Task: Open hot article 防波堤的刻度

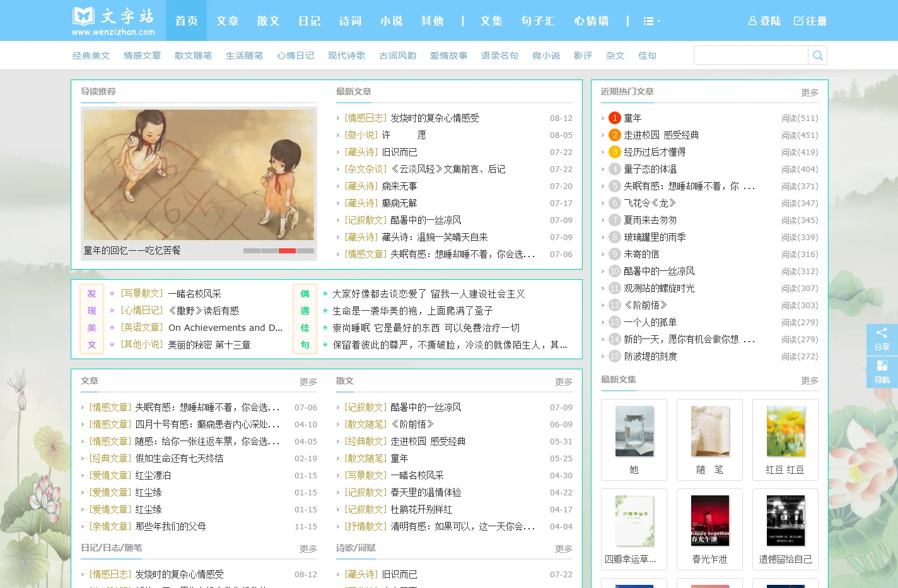Action: tap(650, 356)
